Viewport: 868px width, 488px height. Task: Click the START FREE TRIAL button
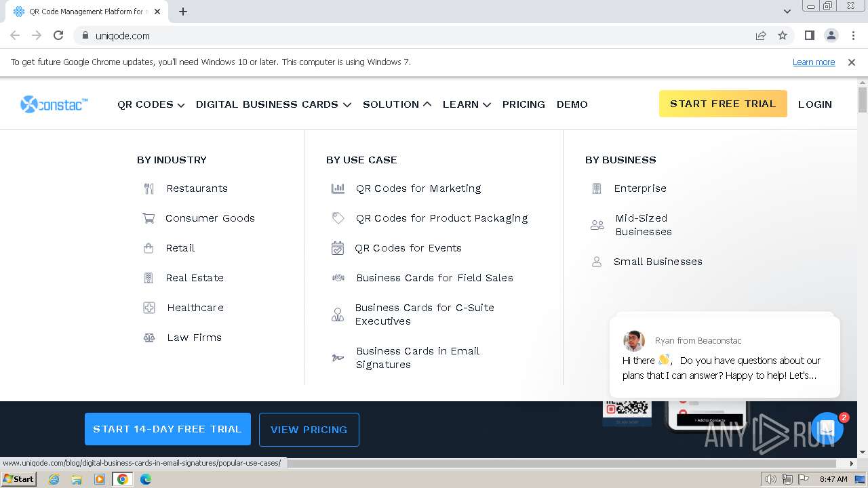click(723, 104)
